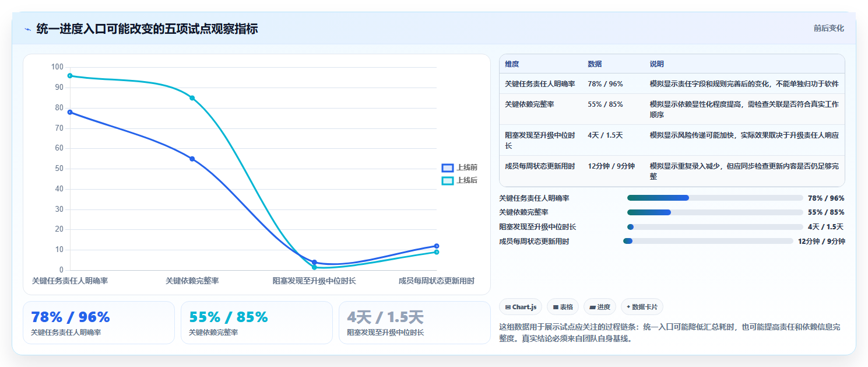Click the footer note starting 这组数据用于展示
This screenshot has height=367, width=868.
click(670, 333)
